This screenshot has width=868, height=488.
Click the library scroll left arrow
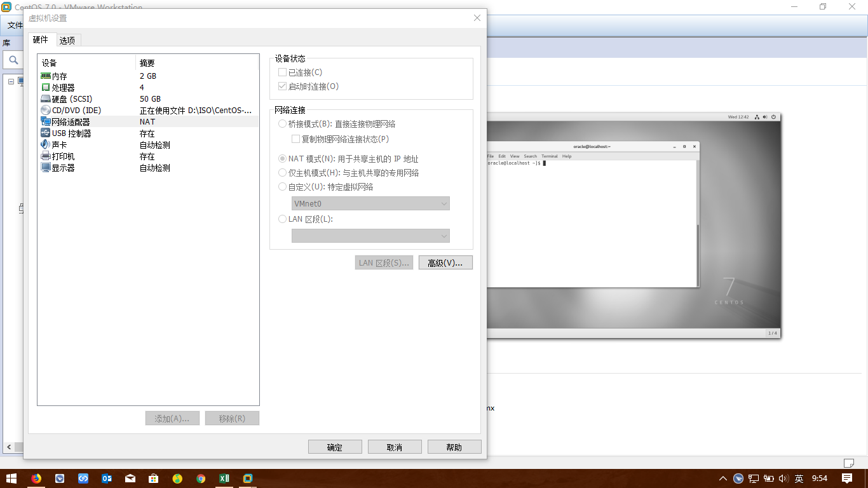[8, 447]
